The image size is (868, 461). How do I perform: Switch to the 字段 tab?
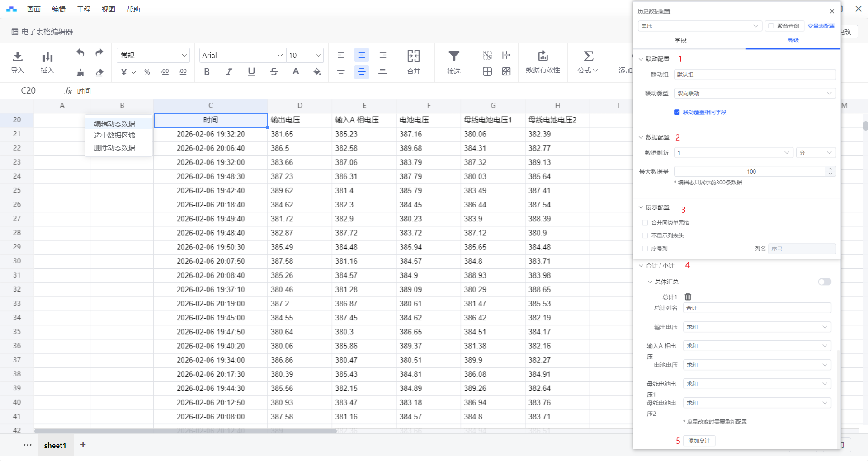tap(680, 40)
